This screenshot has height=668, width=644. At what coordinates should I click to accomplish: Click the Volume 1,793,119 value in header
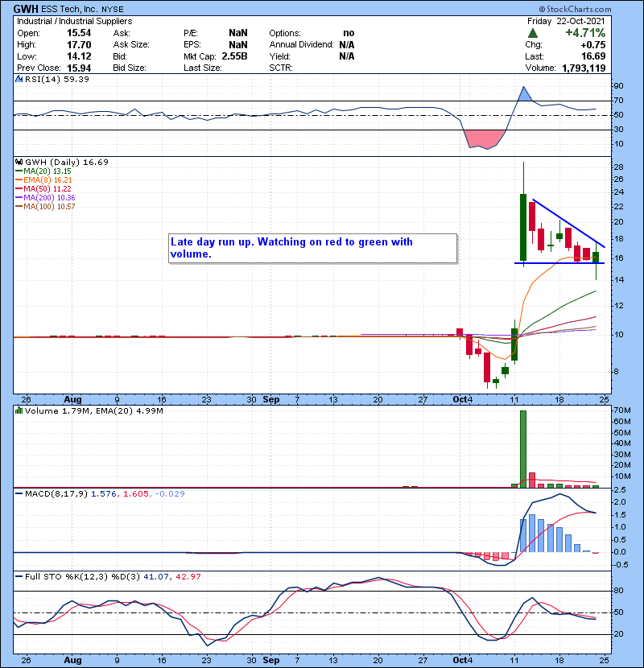[x=584, y=68]
